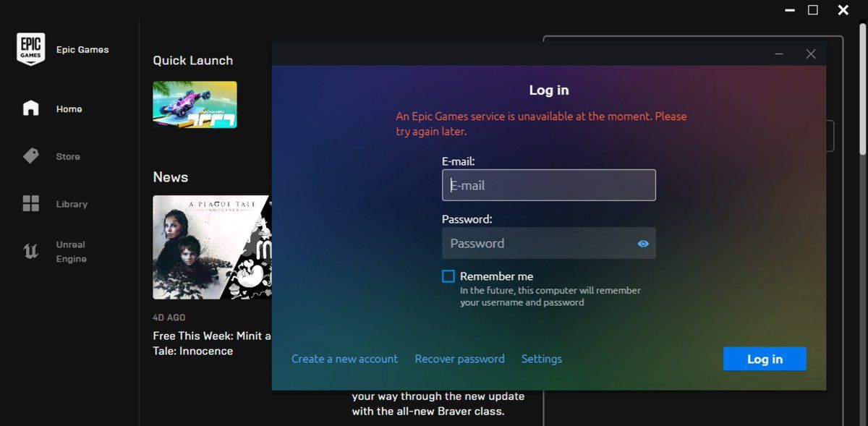Click the Epic Games logo icon

[31, 49]
